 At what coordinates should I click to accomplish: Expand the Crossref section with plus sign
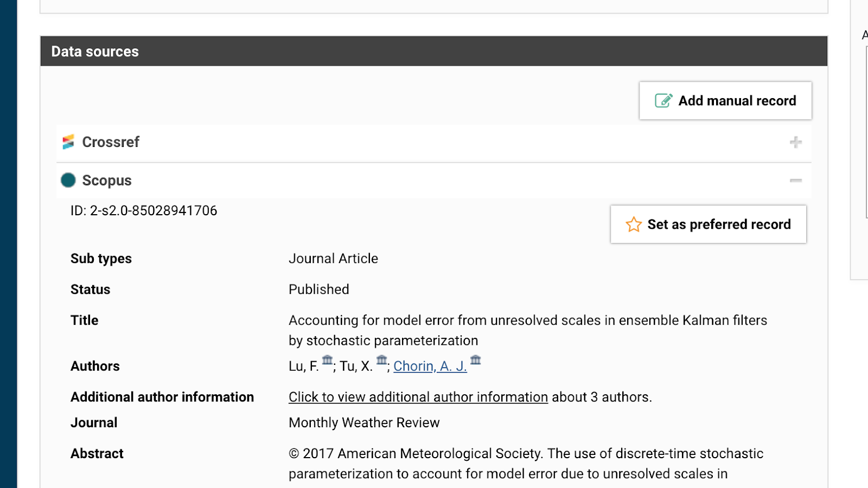pos(795,142)
